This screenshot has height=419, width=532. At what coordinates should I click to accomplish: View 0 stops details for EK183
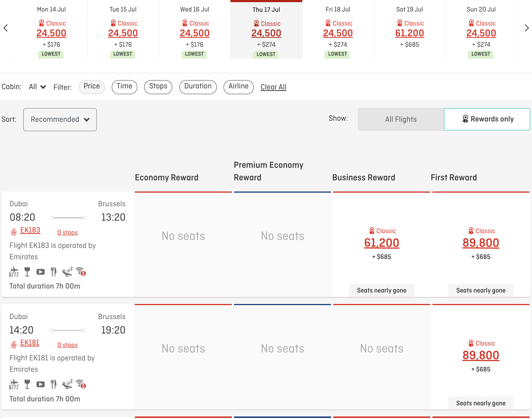(68, 232)
